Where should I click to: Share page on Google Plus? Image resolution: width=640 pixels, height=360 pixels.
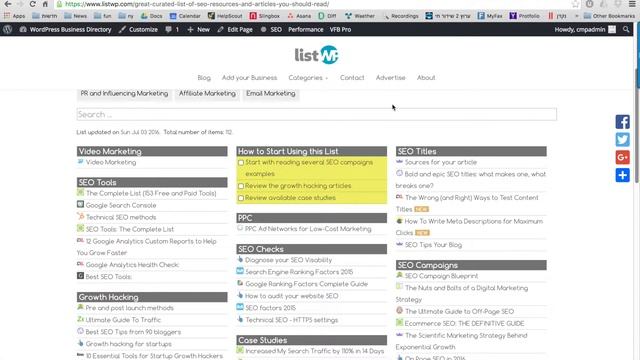[x=622, y=157]
